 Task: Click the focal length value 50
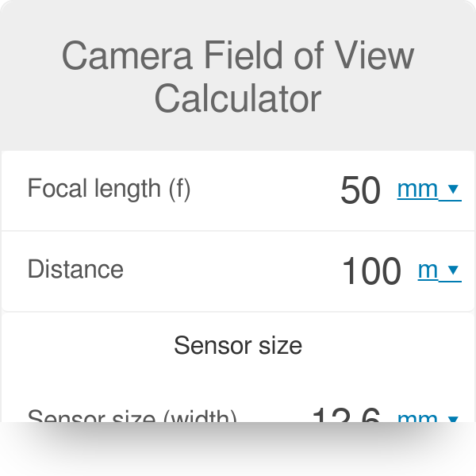click(x=360, y=190)
